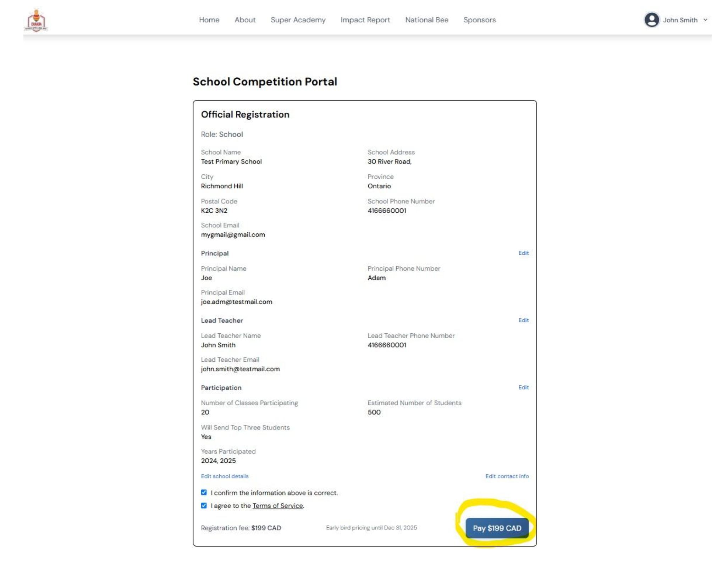Click the principal email joe.adm@testmail.com

237,302
